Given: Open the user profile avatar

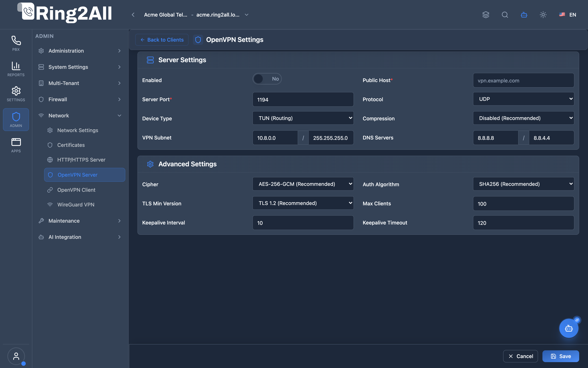Looking at the screenshot, I should [x=16, y=356].
